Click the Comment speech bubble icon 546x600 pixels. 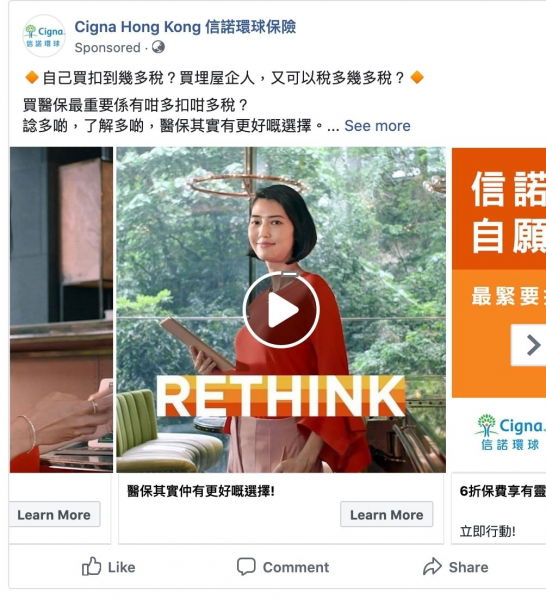(246, 567)
